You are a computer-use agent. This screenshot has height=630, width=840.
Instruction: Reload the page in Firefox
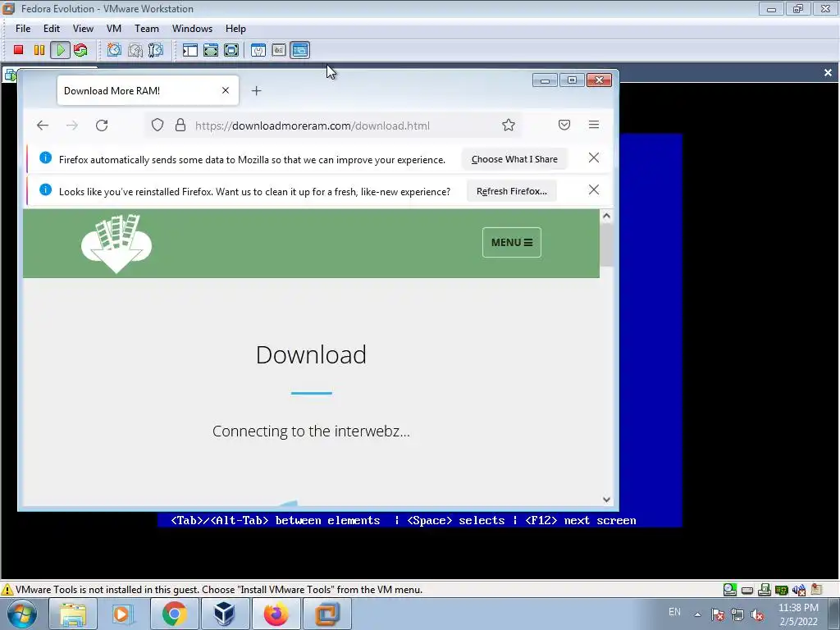(x=102, y=126)
